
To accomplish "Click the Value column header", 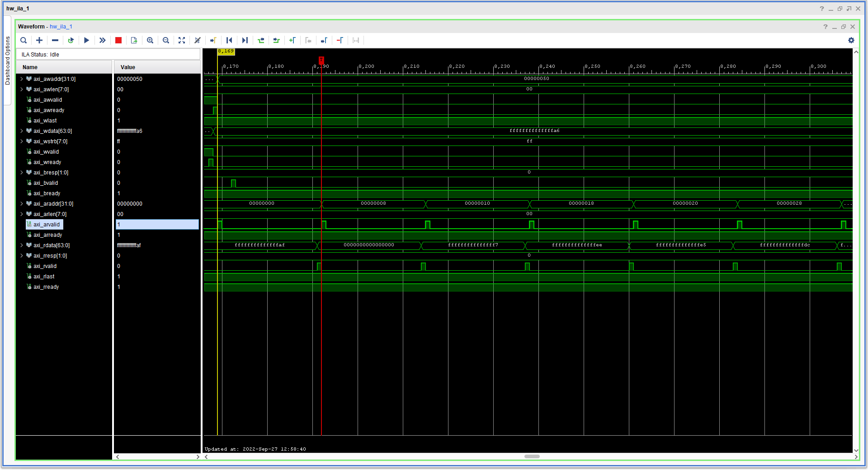I will coord(157,67).
